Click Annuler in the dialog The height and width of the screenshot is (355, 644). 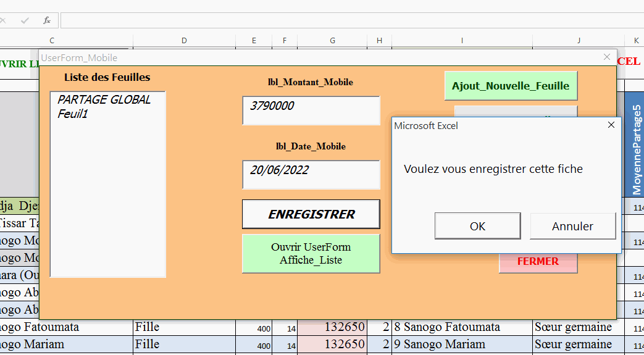[x=572, y=226]
